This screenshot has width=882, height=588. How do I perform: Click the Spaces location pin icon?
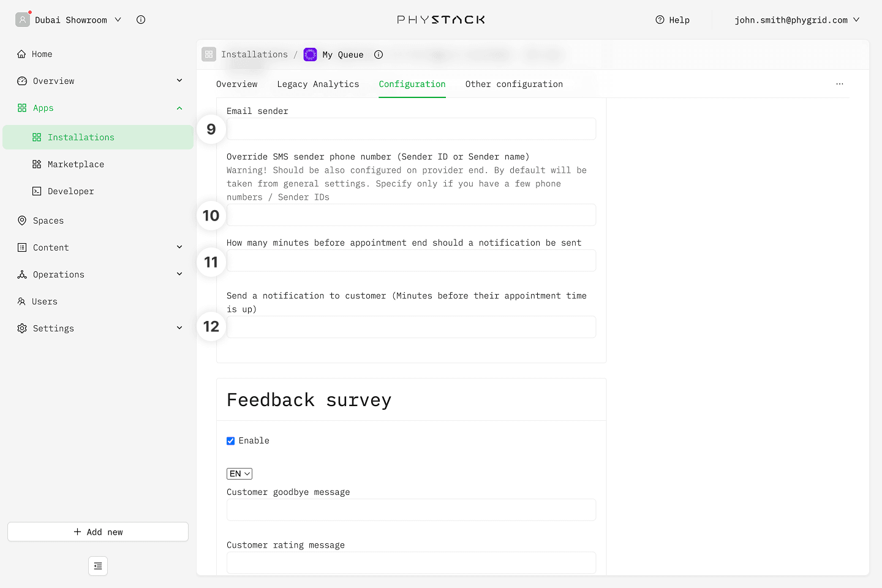pyautogui.click(x=22, y=221)
